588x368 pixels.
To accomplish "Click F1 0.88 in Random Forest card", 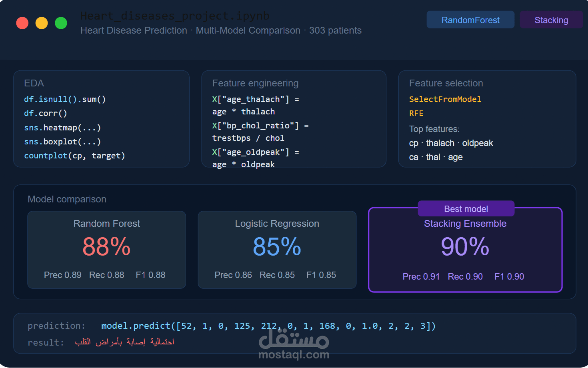I will pos(151,275).
